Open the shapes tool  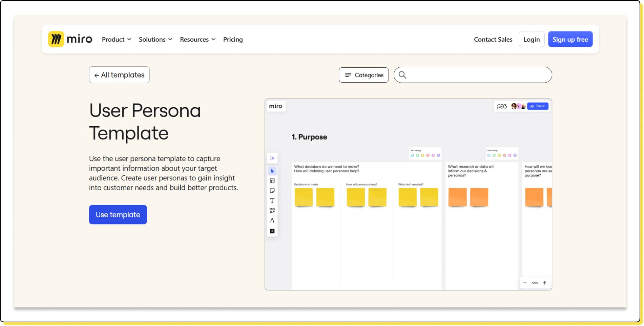pyautogui.click(x=272, y=210)
